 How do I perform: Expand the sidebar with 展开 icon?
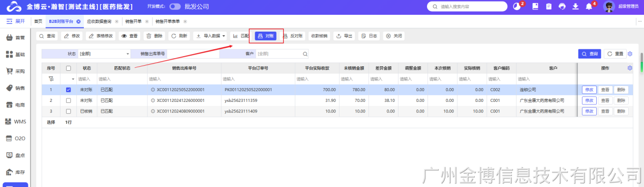click(9, 21)
